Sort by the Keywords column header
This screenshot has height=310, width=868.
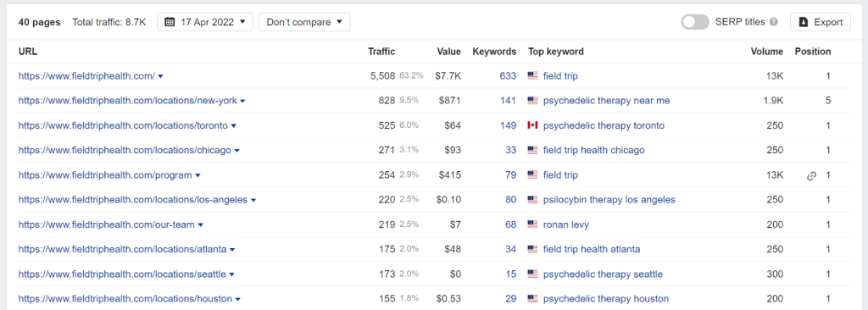point(494,52)
